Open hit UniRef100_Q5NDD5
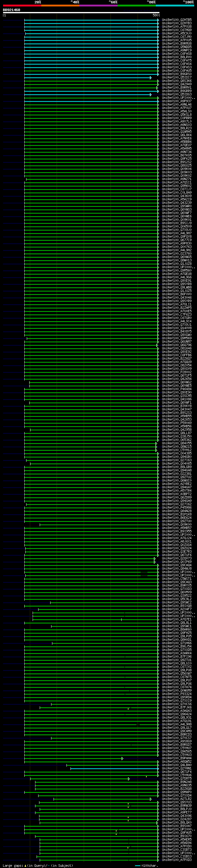The width and height of the screenshot is (197, 868). 177,47
